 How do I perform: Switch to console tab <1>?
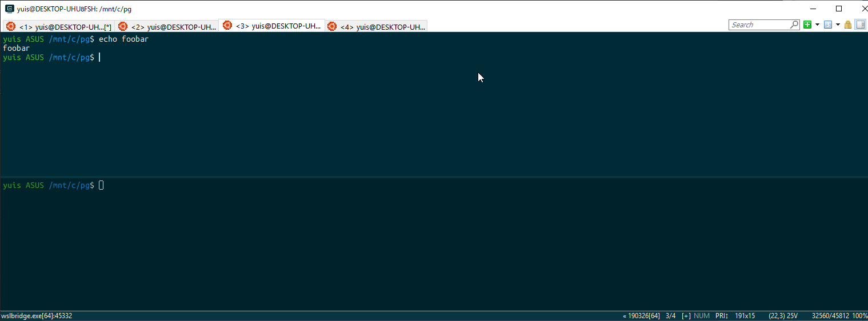pyautogui.click(x=59, y=27)
